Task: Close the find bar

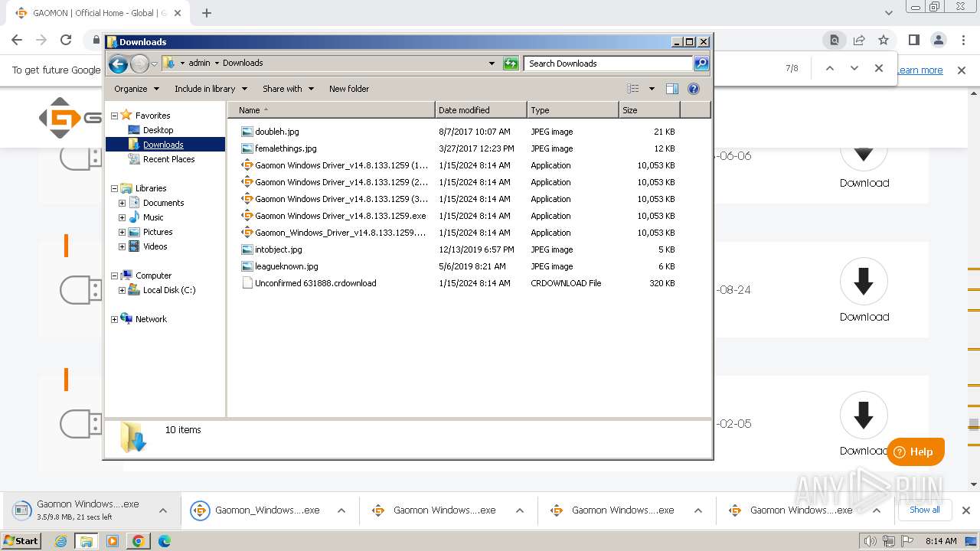Action: point(879,68)
